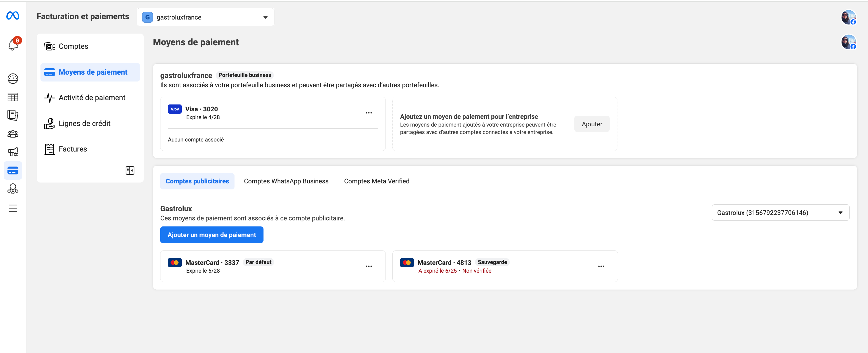
Task: Click the 'Facturation et paiements' title
Action: pyautogui.click(x=83, y=17)
